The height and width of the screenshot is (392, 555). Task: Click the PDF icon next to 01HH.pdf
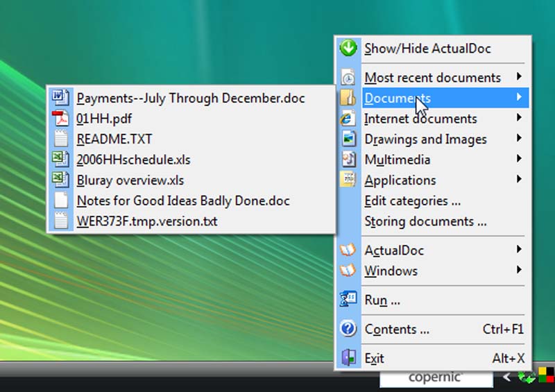pyautogui.click(x=61, y=119)
